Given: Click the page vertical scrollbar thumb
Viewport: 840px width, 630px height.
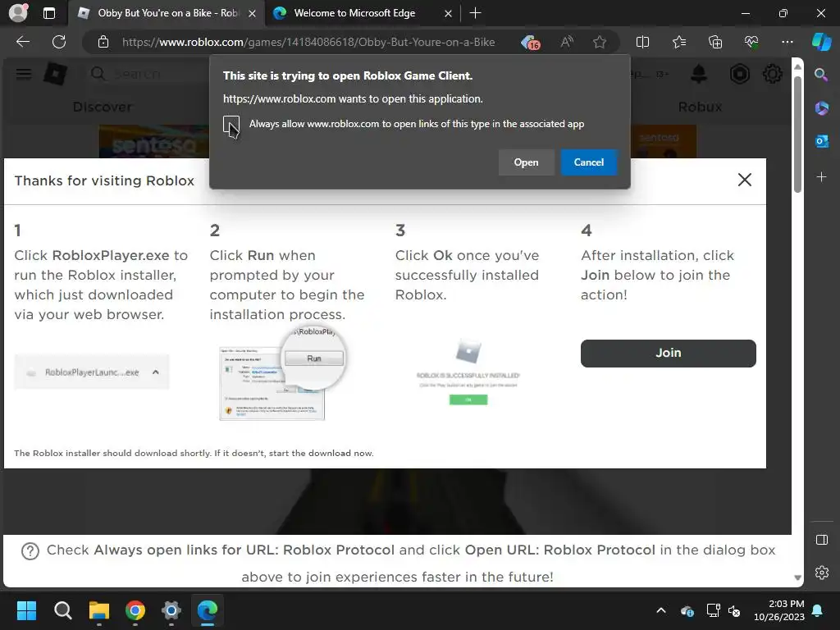Looking at the screenshot, I should 797,134.
